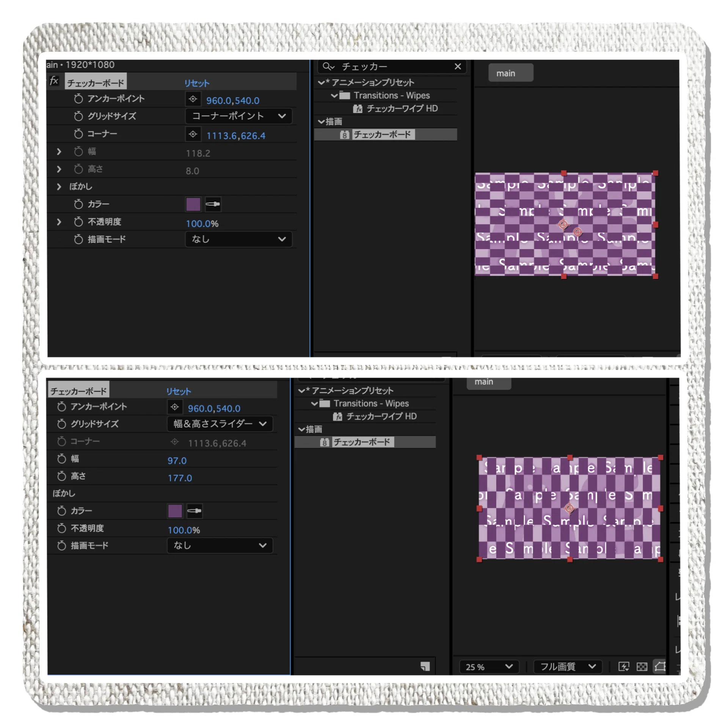Select main tab in top viewer
Image resolution: width=728 pixels, height=728 pixels.
510,73
